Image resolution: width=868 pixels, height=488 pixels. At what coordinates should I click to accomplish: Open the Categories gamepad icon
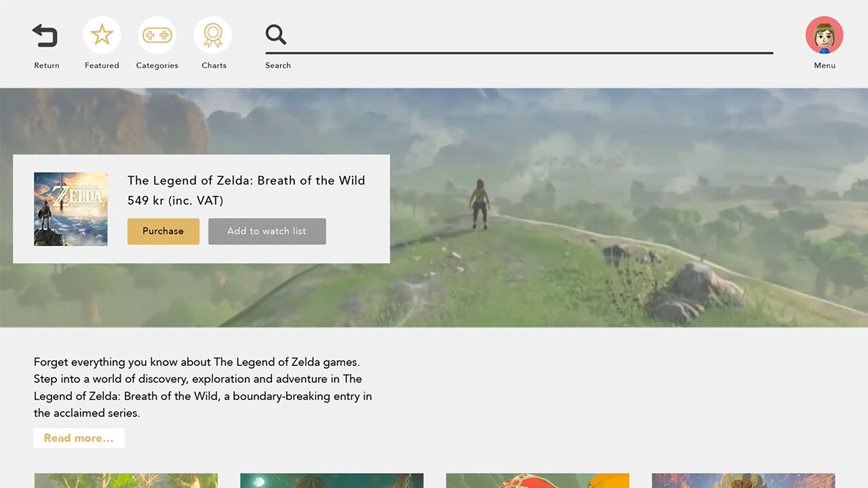click(x=157, y=35)
